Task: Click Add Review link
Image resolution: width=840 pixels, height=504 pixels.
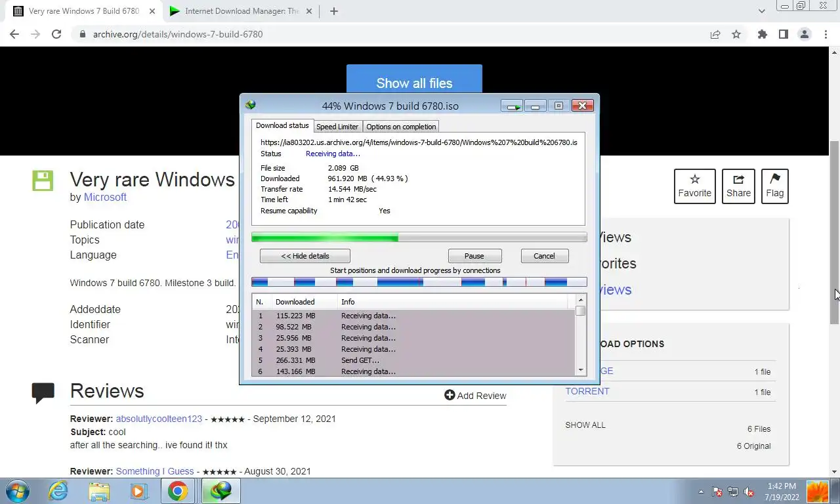Action: (x=475, y=396)
